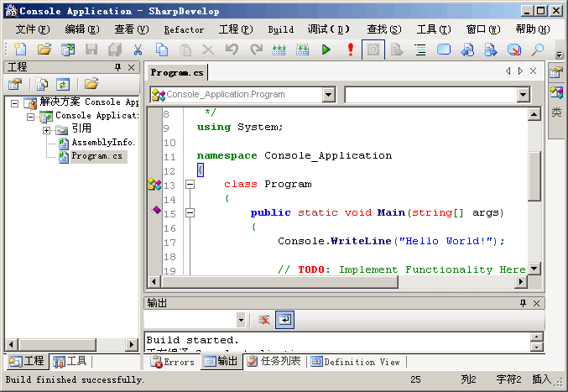The image size is (568, 392).
Task: Switch to the Errors tab
Action: [x=173, y=362]
